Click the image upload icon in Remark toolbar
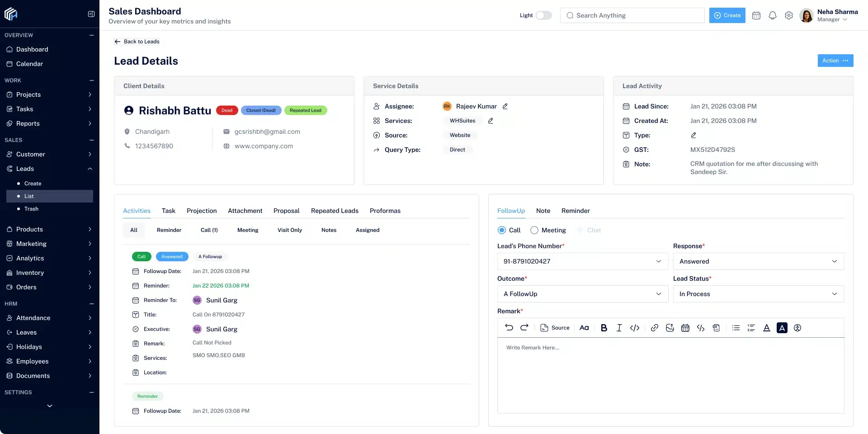The width and height of the screenshot is (868, 434). click(670, 328)
